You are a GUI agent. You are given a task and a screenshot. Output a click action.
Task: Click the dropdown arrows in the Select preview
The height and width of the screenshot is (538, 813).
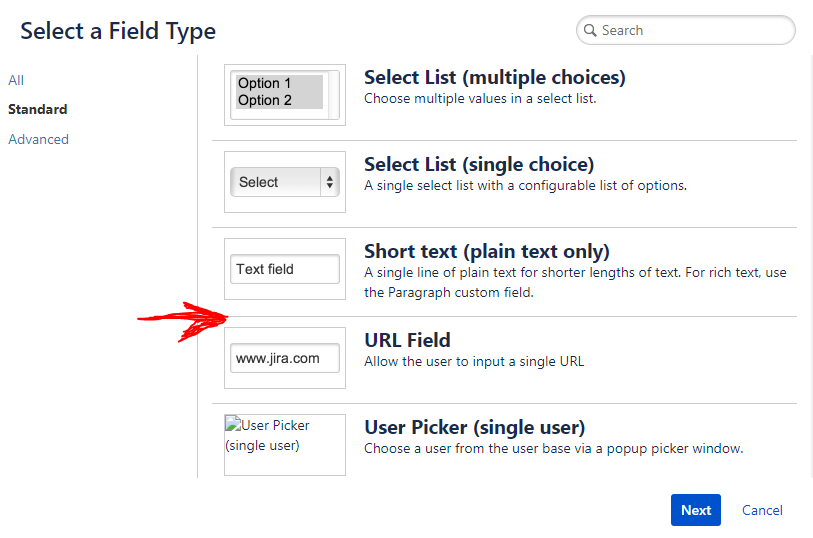(x=330, y=182)
